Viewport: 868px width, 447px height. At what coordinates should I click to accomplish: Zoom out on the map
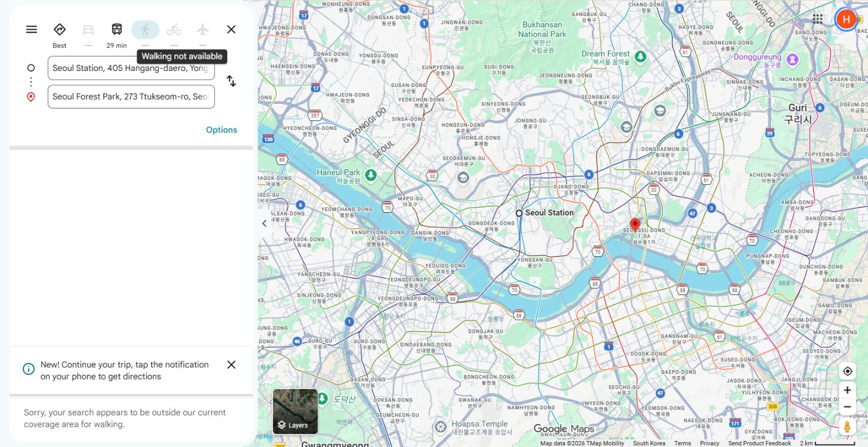coord(847,407)
